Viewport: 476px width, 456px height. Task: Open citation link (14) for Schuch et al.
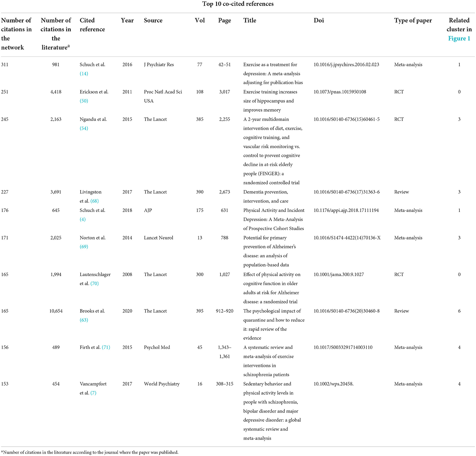click(84, 74)
